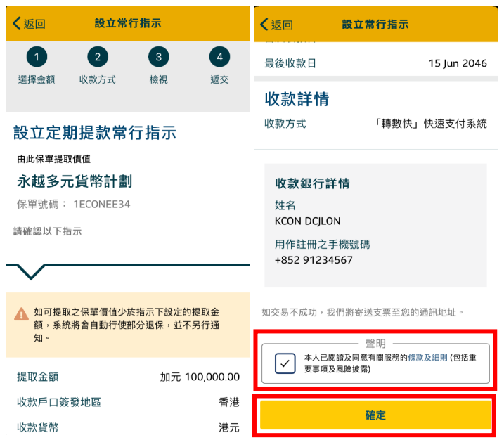Tap the back chevron on the left screen
The image size is (504, 447).
17,24
